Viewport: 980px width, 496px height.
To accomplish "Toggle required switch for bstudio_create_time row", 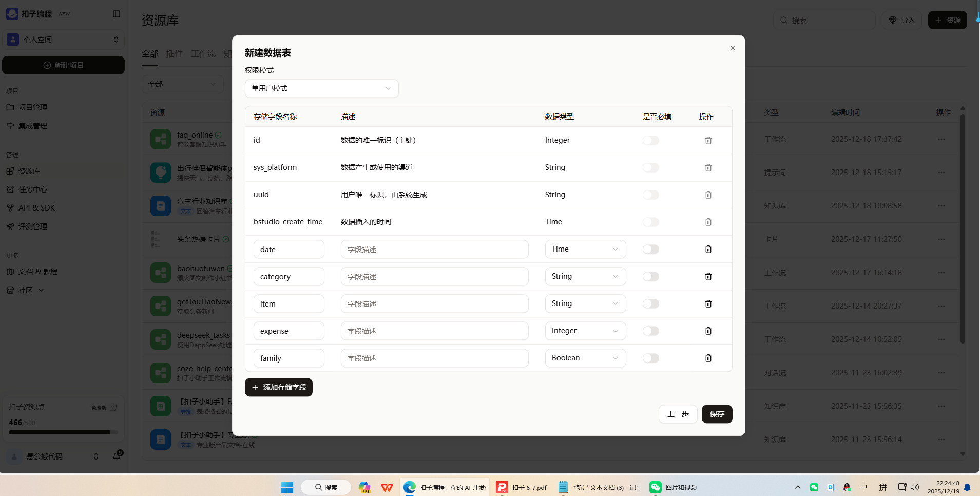I will (651, 222).
